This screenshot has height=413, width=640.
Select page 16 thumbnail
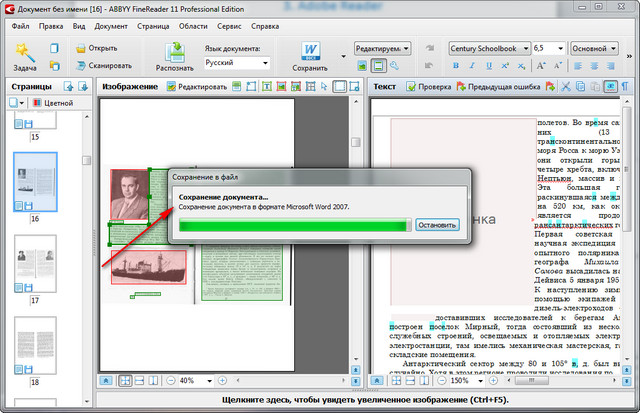[35, 182]
